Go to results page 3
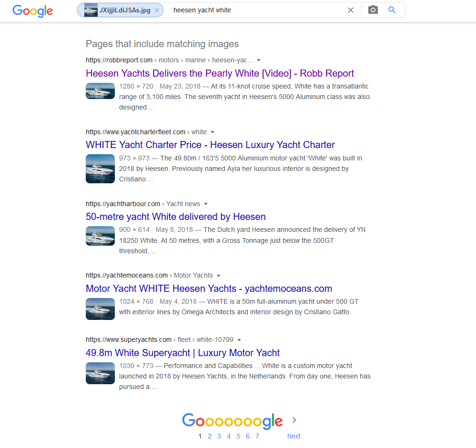 click(x=219, y=436)
